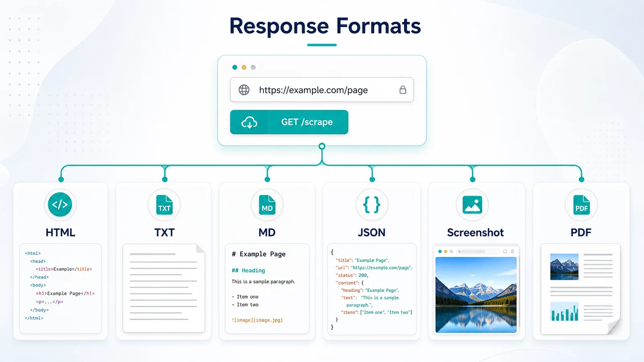The width and height of the screenshot is (644, 362).
Task: Click the '# Example Page' markdown line
Action: tap(258, 254)
